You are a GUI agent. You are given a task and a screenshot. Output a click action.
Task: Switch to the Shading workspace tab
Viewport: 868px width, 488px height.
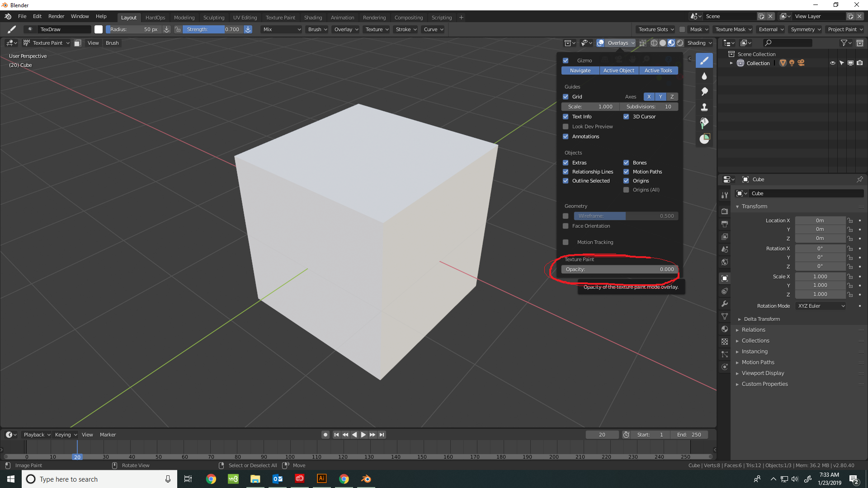pyautogui.click(x=313, y=18)
